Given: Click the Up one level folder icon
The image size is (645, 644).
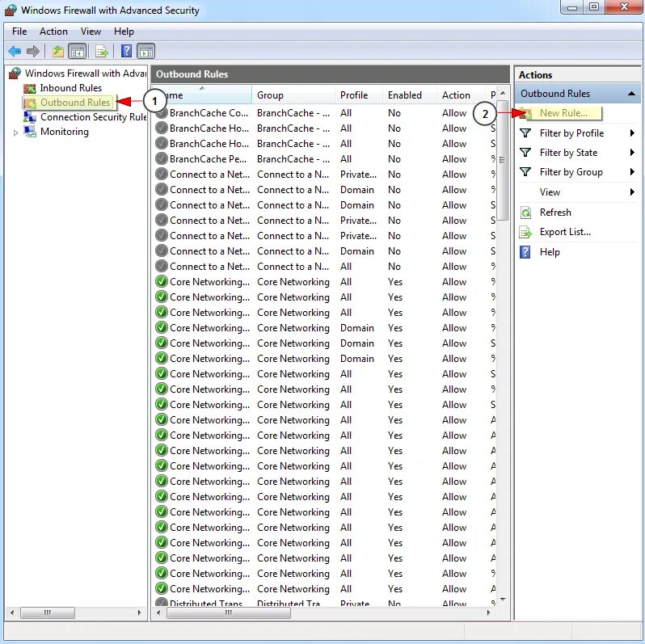Looking at the screenshot, I should [58, 52].
